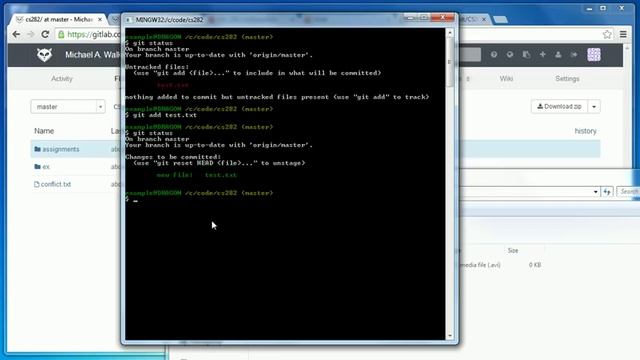This screenshot has width=640, height=360.
Task: Click the Size column header in Explorer
Action: click(513, 251)
